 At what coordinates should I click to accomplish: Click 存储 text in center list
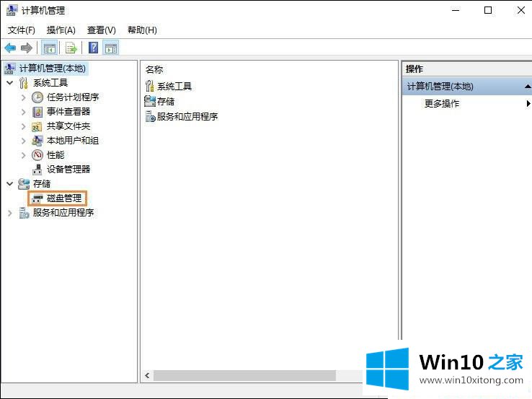point(166,101)
